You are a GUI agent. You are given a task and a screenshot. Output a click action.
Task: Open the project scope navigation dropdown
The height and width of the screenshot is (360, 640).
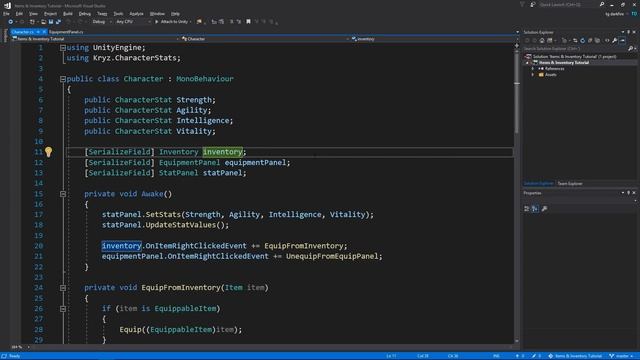[x=96, y=39]
